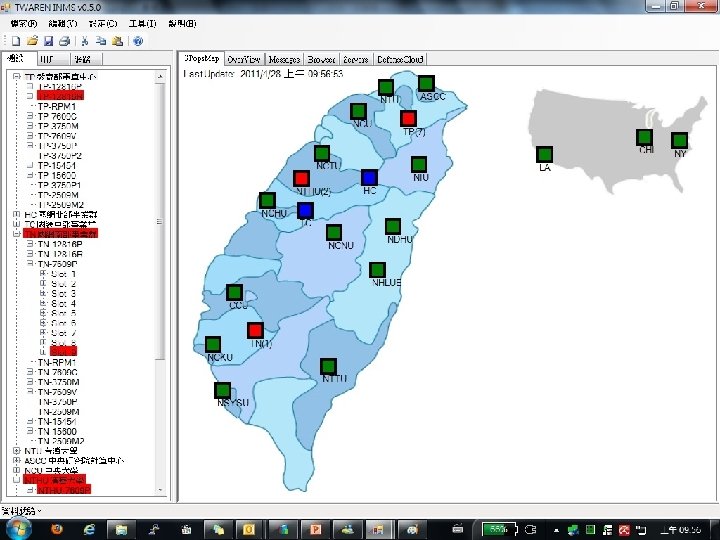The width and height of the screenshot is (720, 540).
Task: Open the 工具(T) tools menu
Action: coord(142,23)
